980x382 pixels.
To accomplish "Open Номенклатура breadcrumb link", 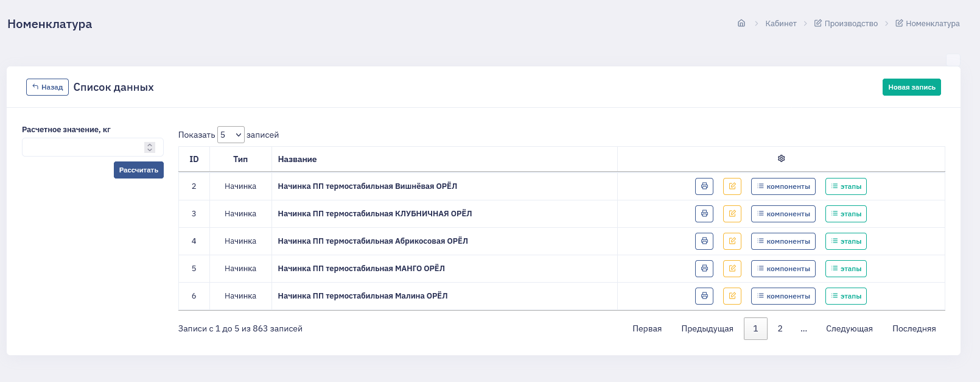I will point(928,23).
